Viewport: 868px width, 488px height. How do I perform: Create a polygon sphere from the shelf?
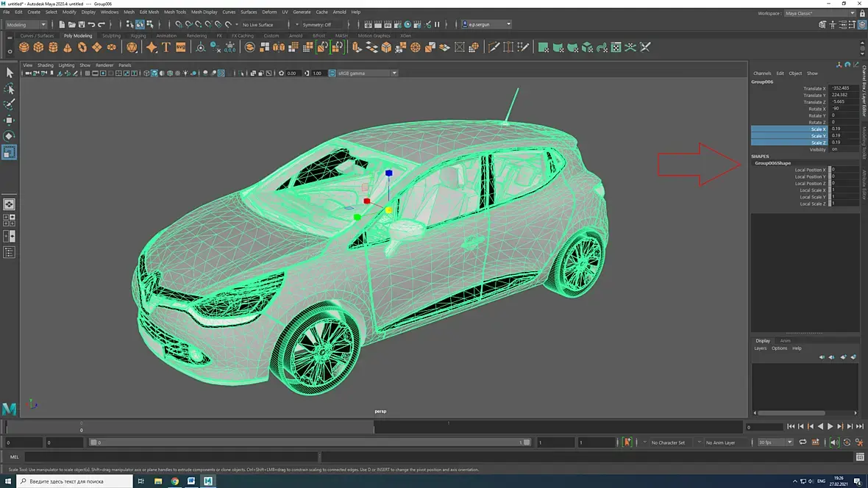point(24,47)
